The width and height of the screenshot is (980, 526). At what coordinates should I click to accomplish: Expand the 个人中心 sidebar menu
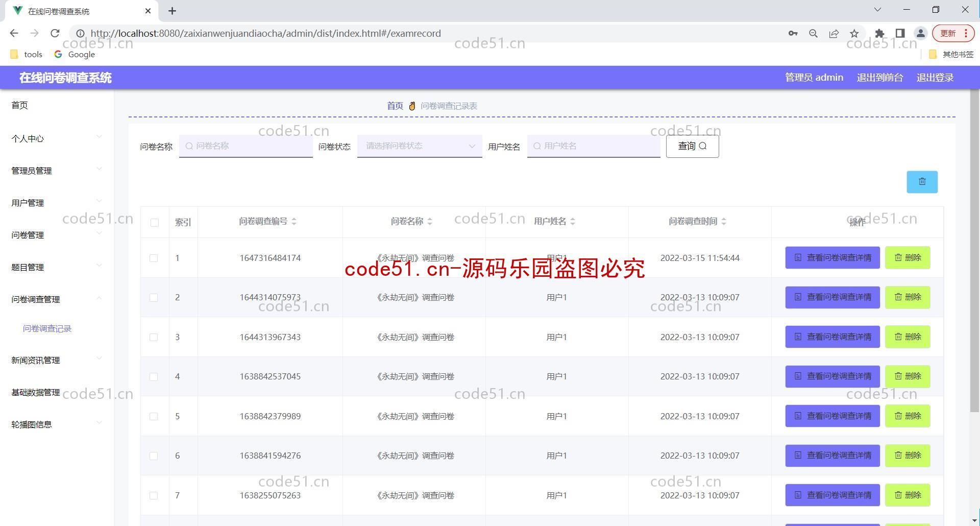[57, 138]
